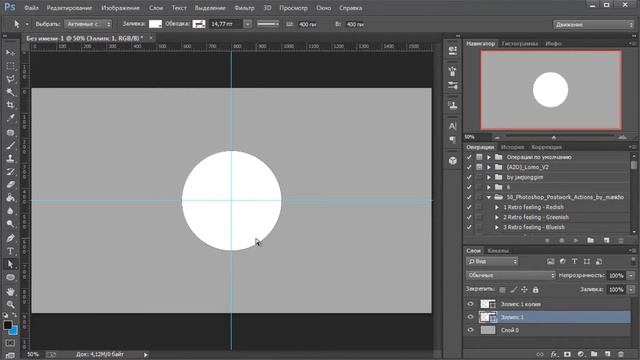Click the Слой 0 layer thumbnail
This screenshot has width=640, height=360.
488,330
